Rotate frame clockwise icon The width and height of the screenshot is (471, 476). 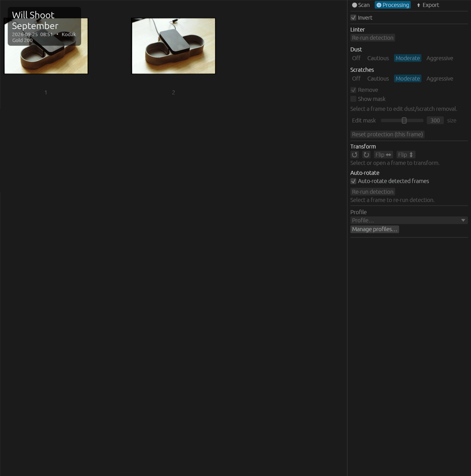coord(366,155)
